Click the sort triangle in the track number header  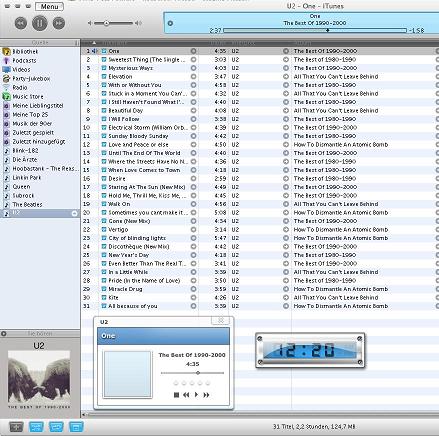[x=94, y=43]
